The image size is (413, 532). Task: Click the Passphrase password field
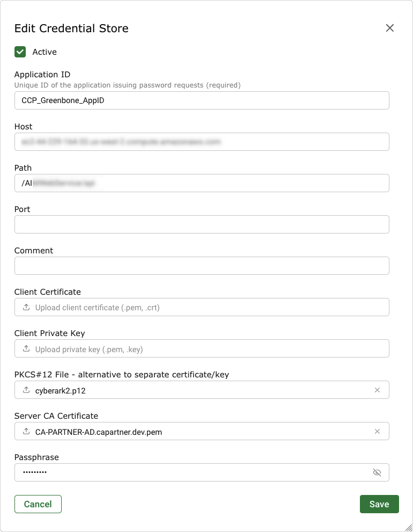[193, 472]
